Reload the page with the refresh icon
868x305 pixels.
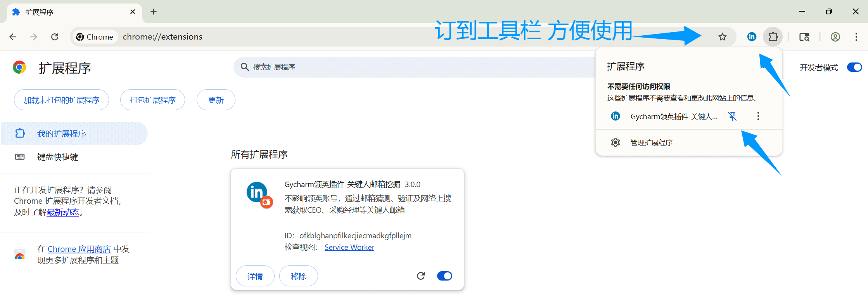click(x=55, y=37)
